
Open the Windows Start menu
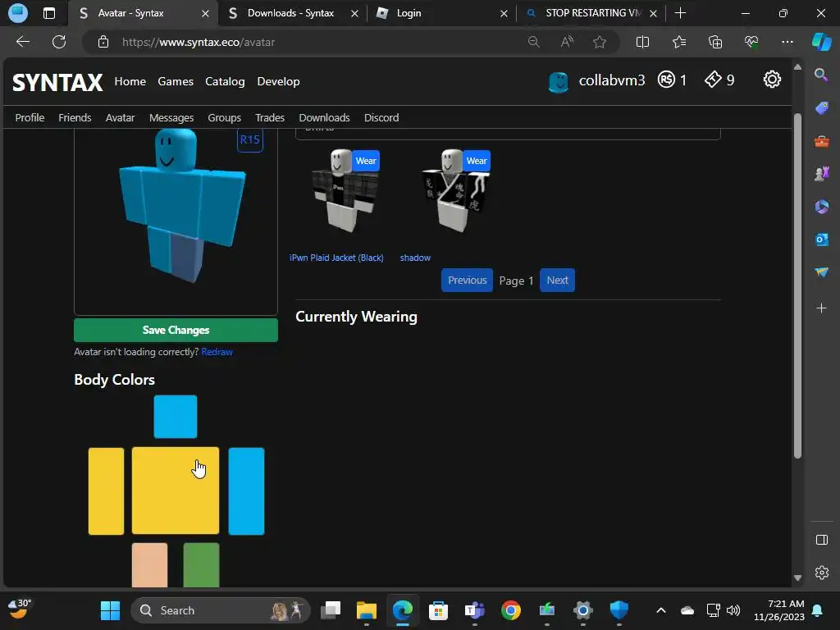(x=111, y=610)
